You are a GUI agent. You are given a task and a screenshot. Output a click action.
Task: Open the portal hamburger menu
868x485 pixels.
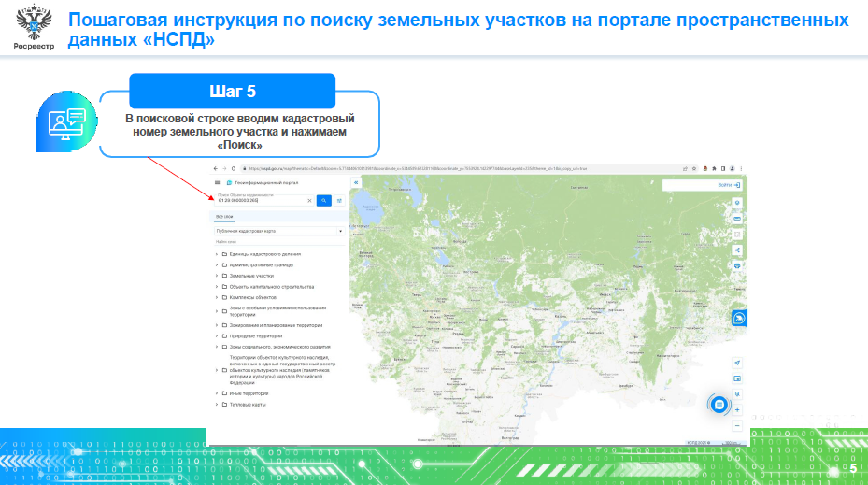(217, 182)
